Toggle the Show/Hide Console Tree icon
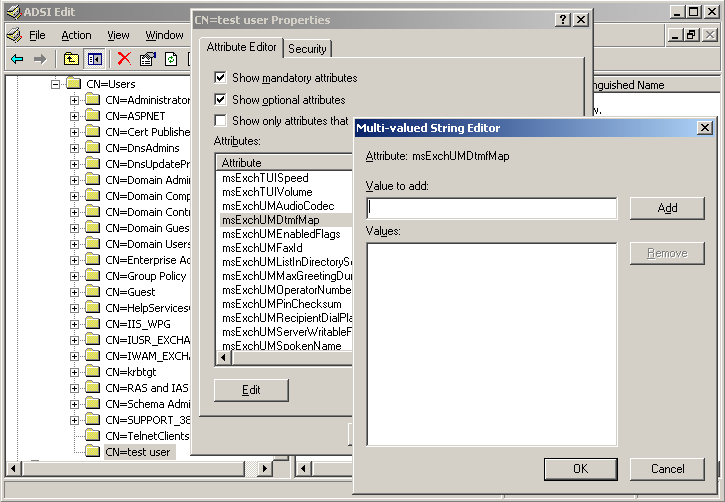Viewport: 725px width, 502px height. (x=94, y=59)
